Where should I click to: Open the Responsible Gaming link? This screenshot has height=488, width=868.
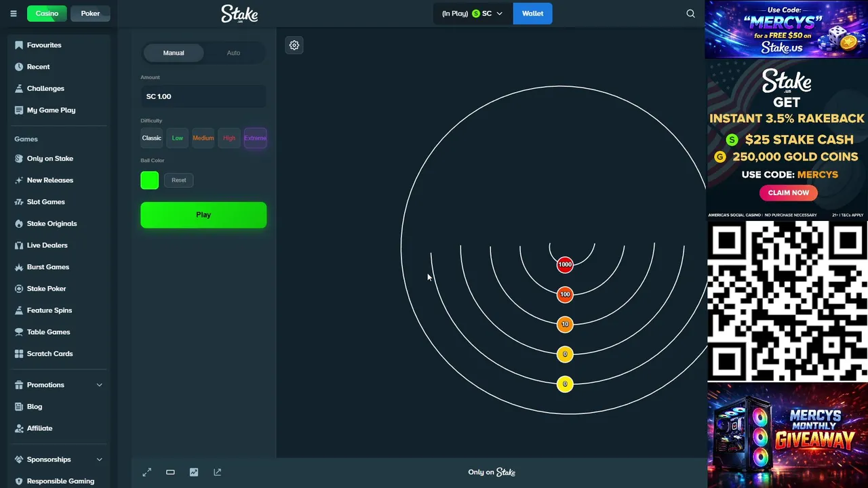pyautogui.click(x=60, y=481)
